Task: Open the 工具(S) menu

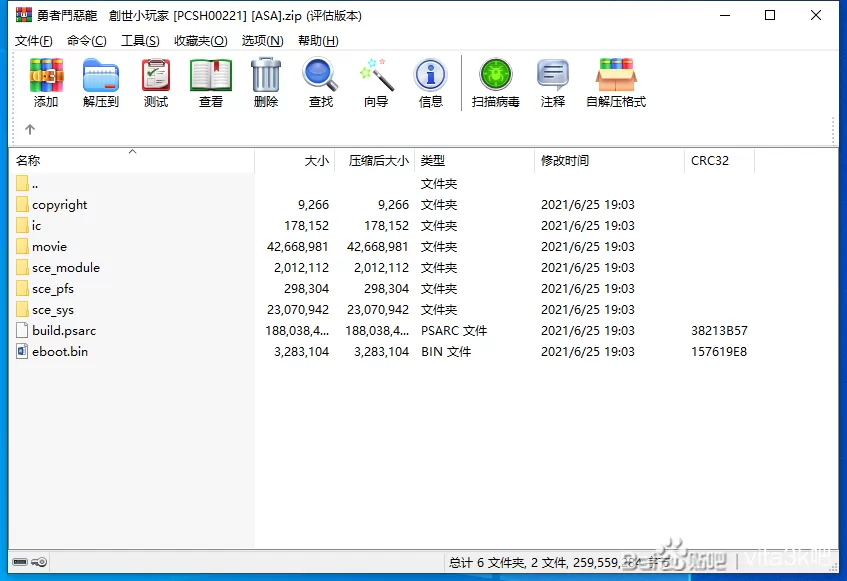Action: click(140, 40)
